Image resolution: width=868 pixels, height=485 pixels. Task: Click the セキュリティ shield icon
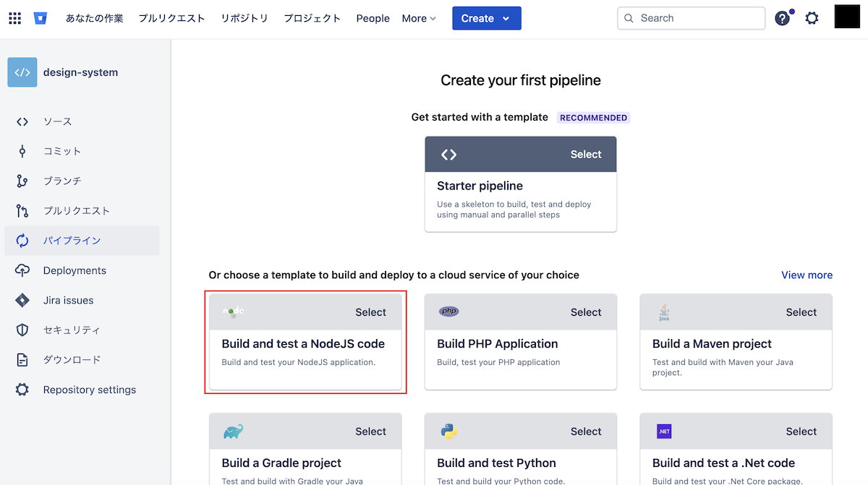point(22,330)
